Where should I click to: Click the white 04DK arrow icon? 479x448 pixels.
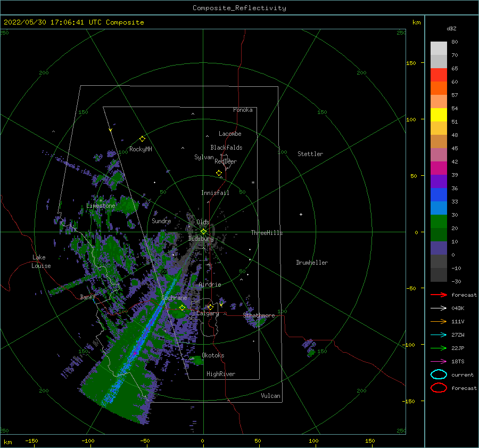click(439, 308)
